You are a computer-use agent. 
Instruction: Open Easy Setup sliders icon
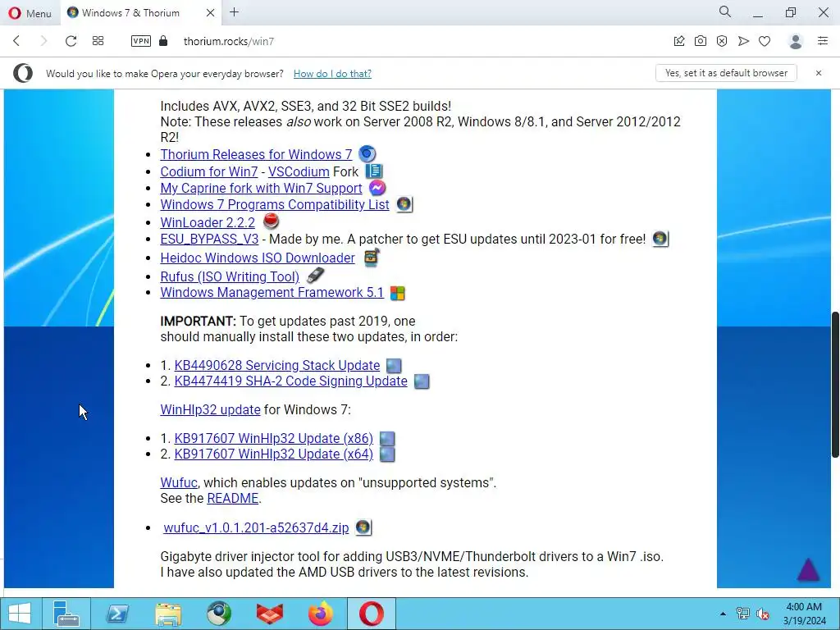coord(823,41)
